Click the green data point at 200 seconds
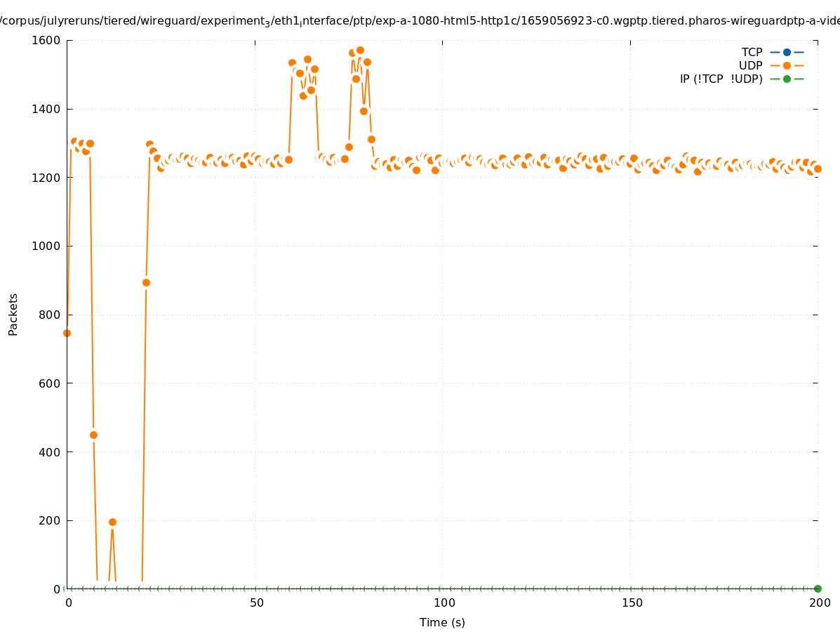Viewport: 840px width, 632px height. [x=818, y=588]
